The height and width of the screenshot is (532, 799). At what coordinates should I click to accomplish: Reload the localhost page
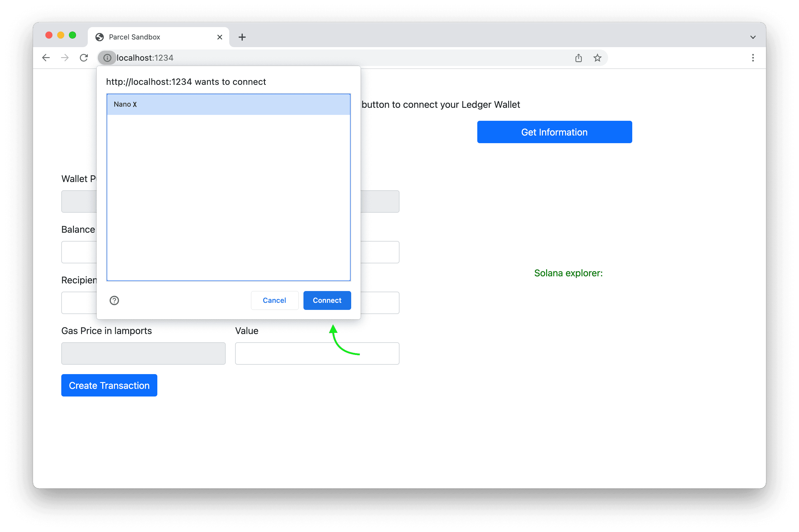pos(84,58)
